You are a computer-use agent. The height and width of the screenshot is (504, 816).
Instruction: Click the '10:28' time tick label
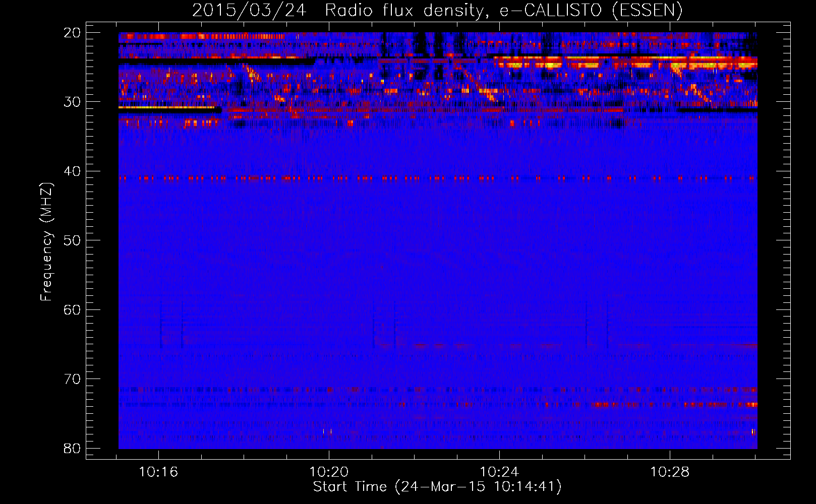(x=670, y=472)
